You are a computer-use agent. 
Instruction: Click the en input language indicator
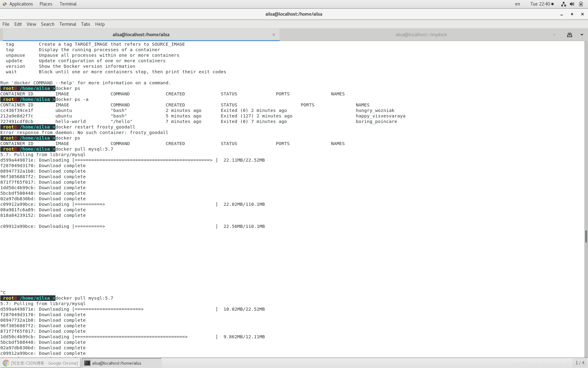(517, 4)
